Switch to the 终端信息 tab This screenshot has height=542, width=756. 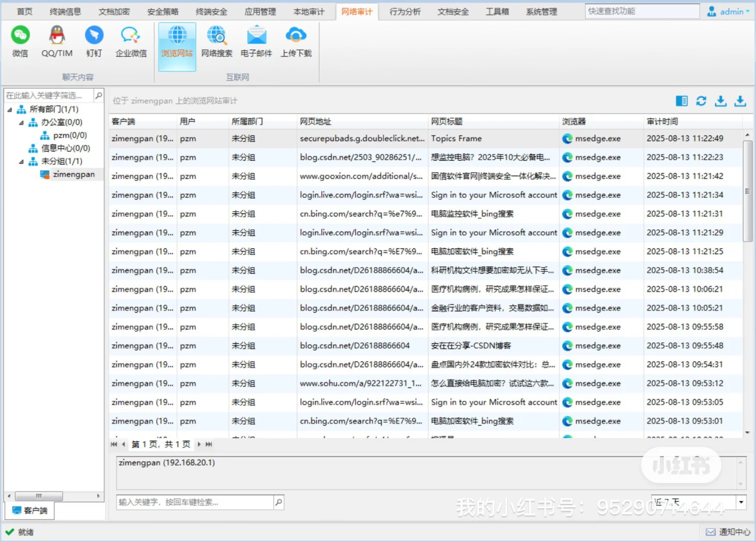click(x=65, y=12)
